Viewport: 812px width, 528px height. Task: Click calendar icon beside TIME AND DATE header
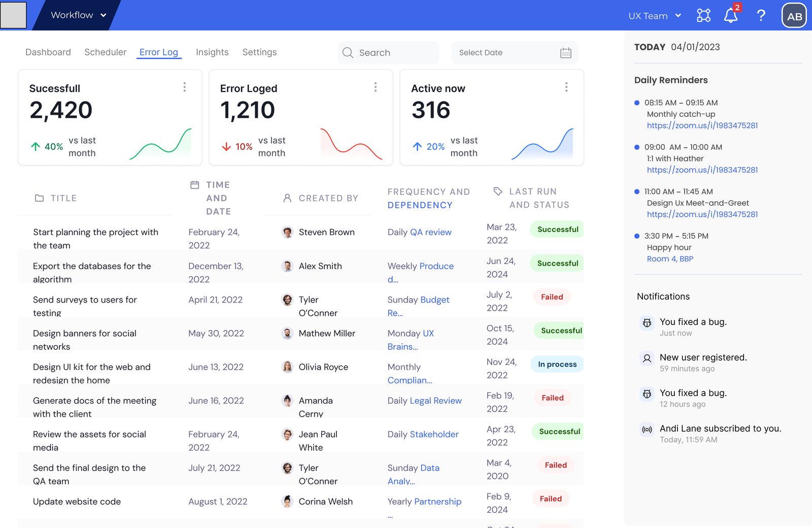pyautogui.click(x=194, y=185)
